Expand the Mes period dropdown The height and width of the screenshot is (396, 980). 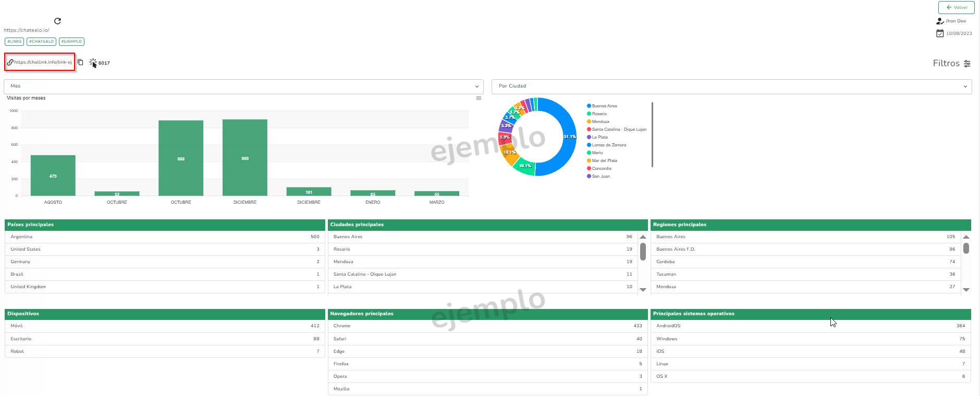click(243, 86)
